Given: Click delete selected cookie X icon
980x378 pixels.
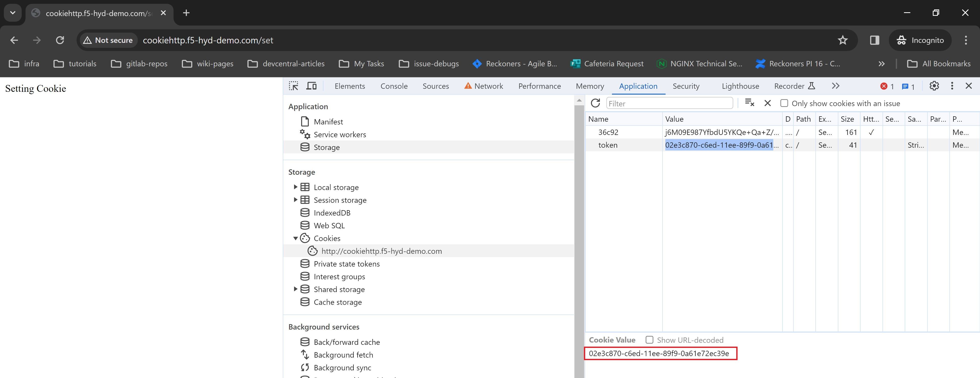Looking at the screenshot, I should 767,103.
